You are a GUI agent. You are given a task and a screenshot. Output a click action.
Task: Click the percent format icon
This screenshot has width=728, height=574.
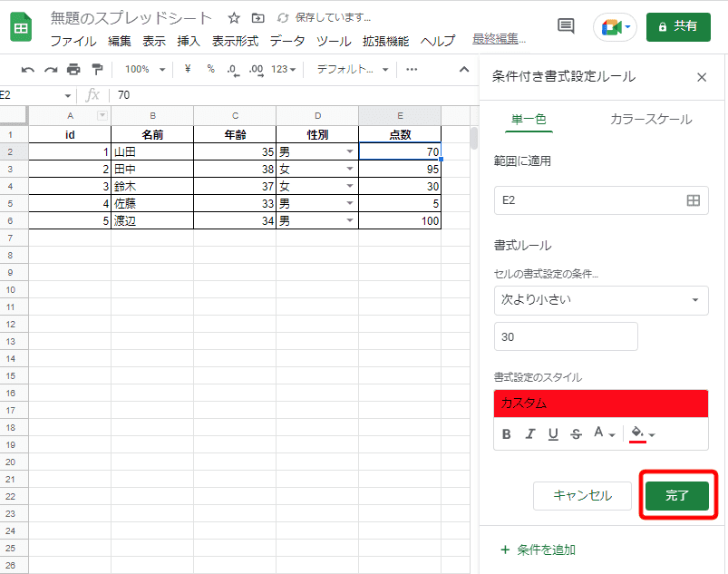point(211,69)
